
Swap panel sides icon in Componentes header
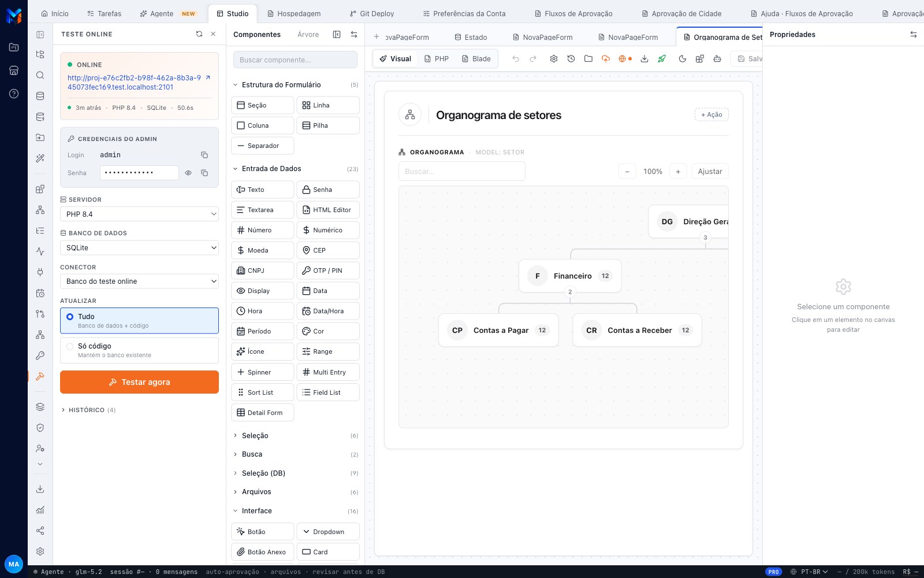click(354, 35)
